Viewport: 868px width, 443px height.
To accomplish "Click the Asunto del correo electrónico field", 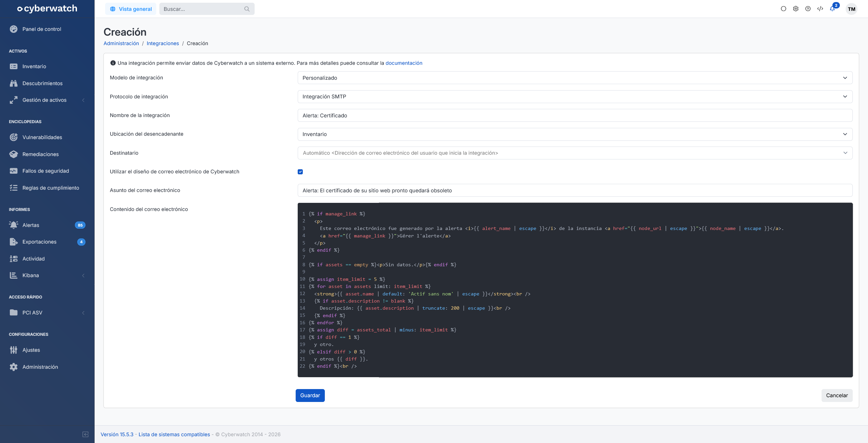I will 575,190.
